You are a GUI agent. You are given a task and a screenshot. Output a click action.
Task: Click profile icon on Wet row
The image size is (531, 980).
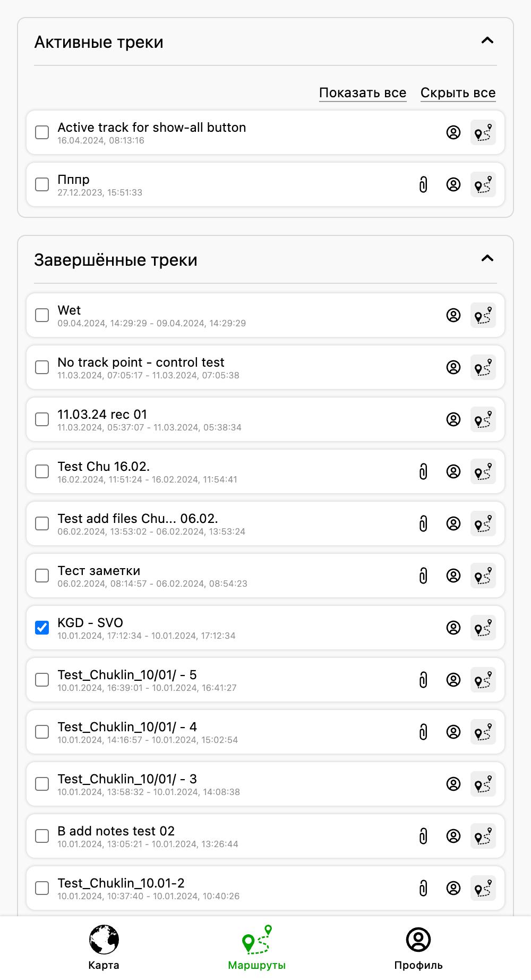(453, 315)
